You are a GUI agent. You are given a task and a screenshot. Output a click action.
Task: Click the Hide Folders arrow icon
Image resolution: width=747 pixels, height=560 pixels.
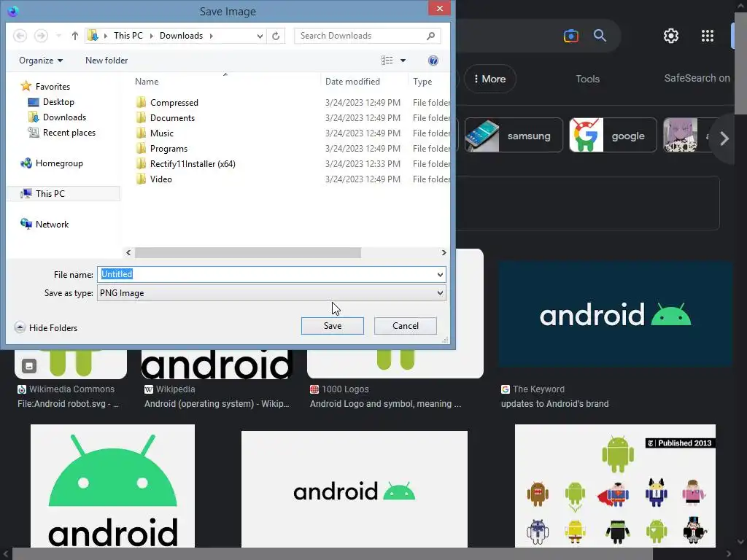20,327
